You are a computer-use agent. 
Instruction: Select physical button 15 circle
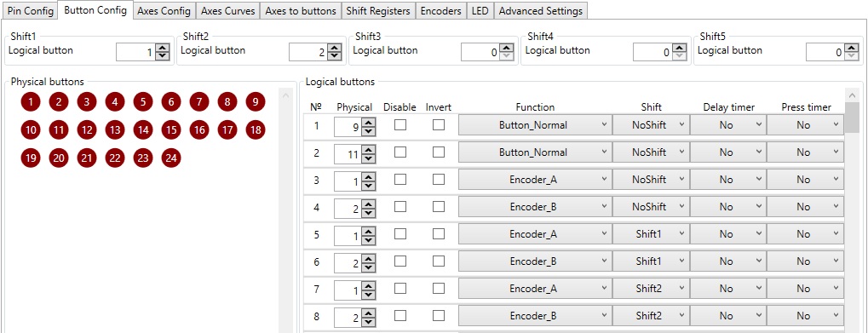pyautogui.click(x=171, y=130)
